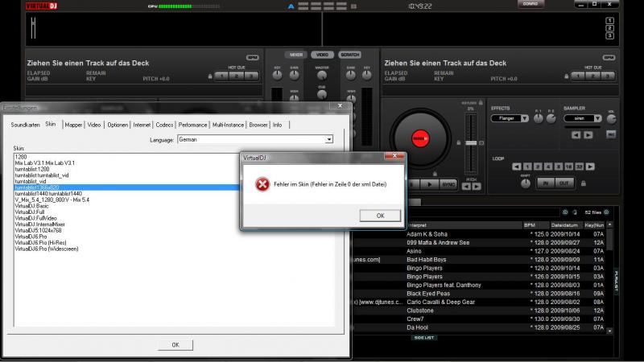The image size is (644, 362).
Task: Open the Performance tab in settings
Action: click(x=192, y=125)
